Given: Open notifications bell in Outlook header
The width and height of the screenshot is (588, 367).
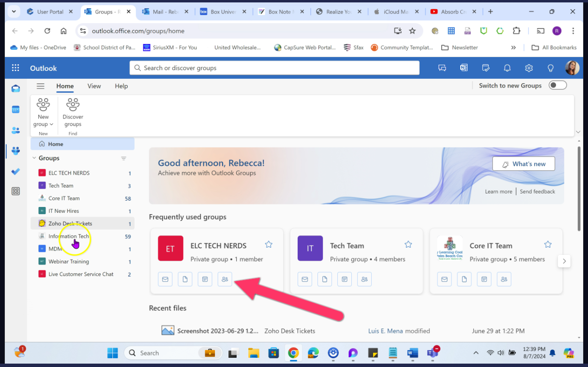Looking at the screenshot, I should [x=507, y=68].
